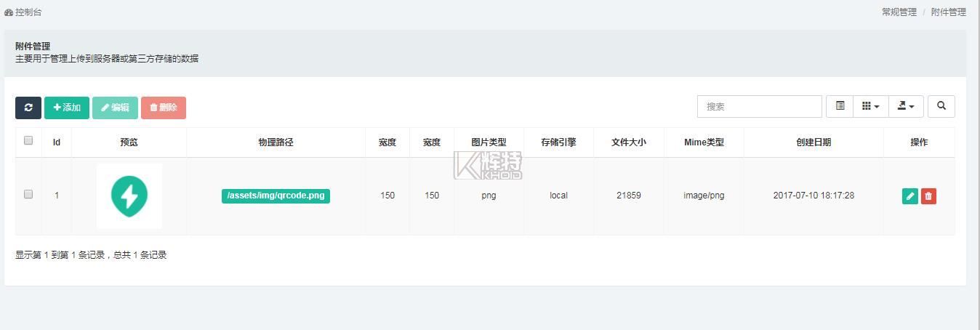Click the magnifier advanced search icon

coord(941,106)
